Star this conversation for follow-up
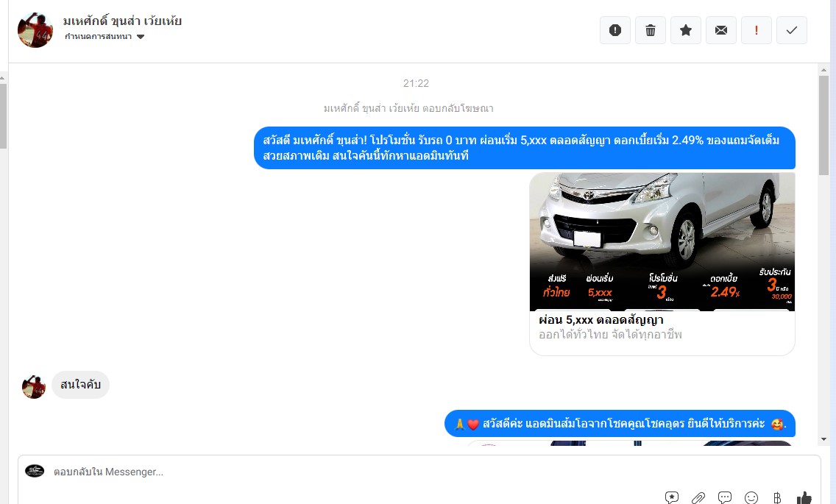The height and width of the screenshot is (504, 836). click(x=686, y=30)
